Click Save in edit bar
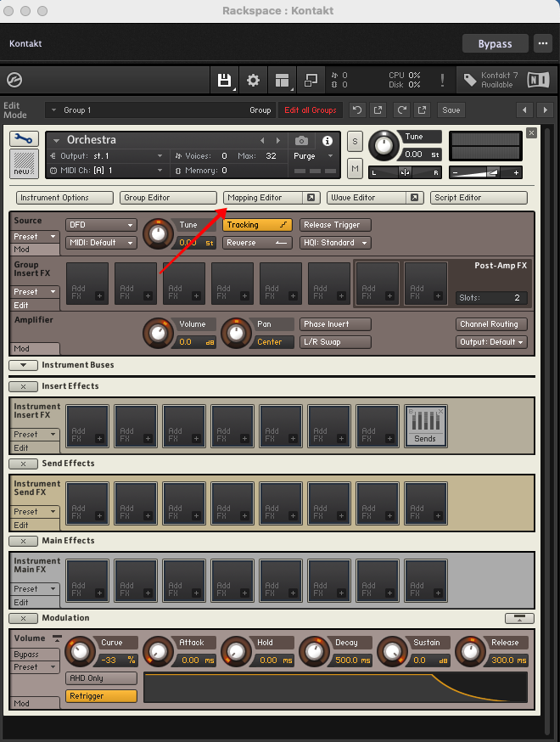The height and width of the screenshot is (742, 560). 451,110
